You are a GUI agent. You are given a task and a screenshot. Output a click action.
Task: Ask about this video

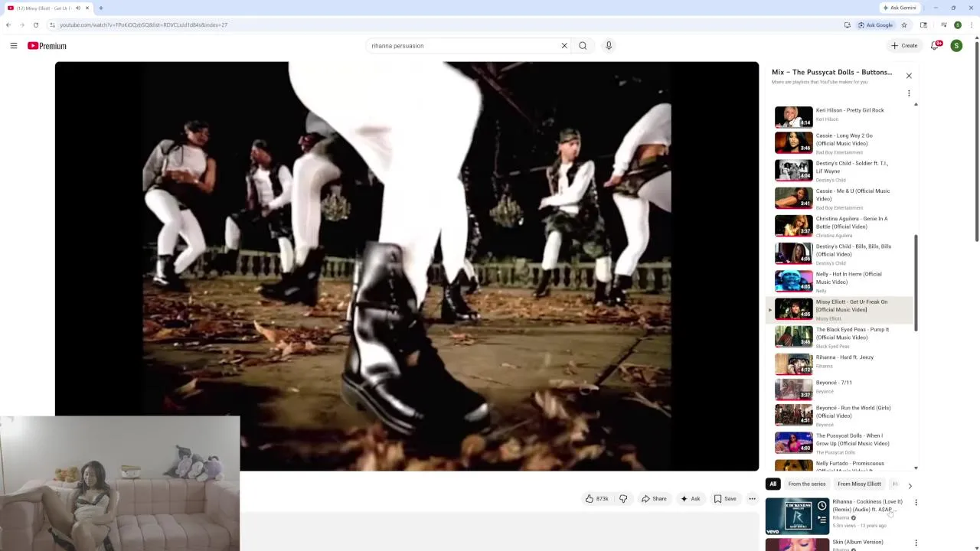tap(690, 499)
